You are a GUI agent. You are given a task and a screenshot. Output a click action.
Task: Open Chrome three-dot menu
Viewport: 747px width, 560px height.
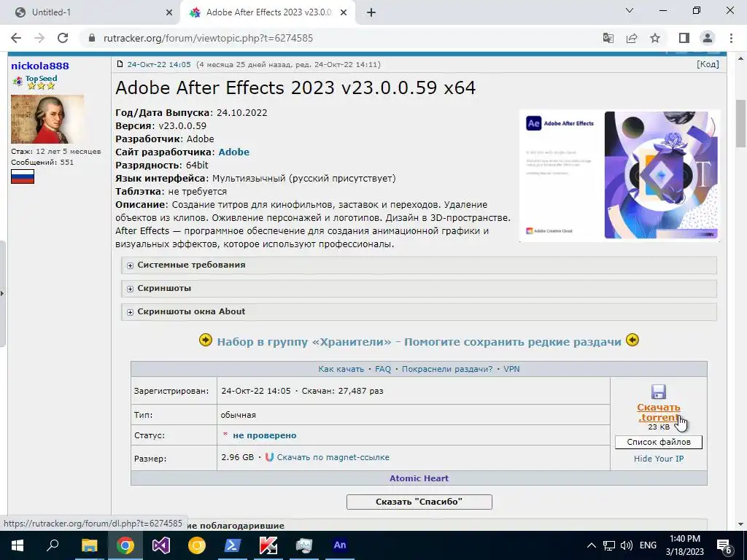(731, 38)
